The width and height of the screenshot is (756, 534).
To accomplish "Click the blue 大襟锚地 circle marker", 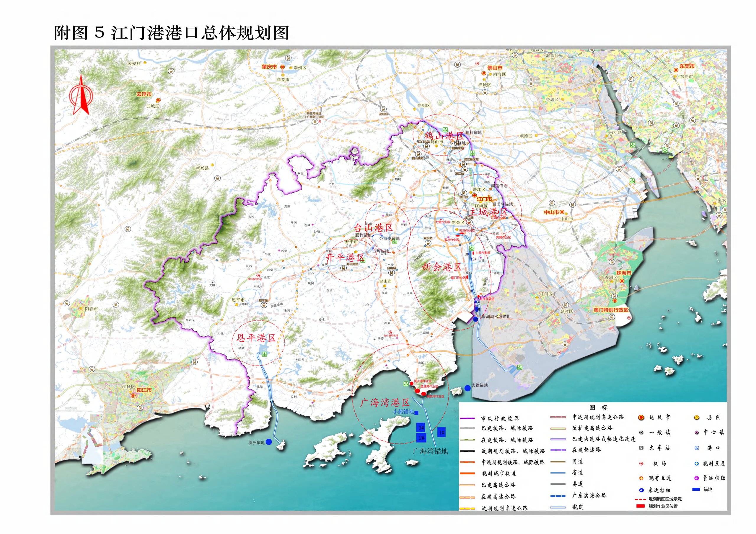I will click(467, 388).
